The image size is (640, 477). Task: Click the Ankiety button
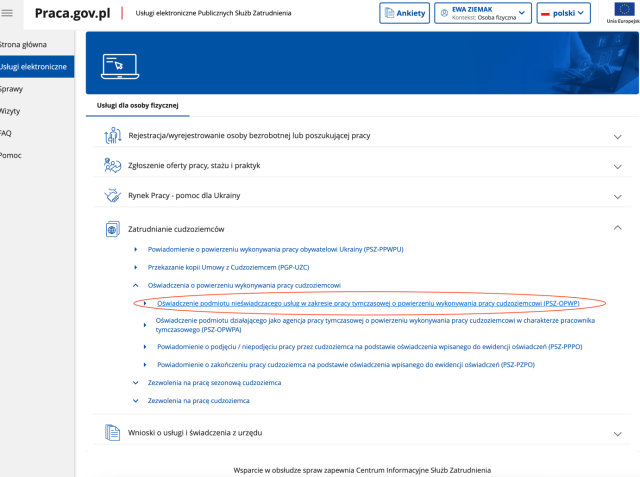tap(403, 13)
